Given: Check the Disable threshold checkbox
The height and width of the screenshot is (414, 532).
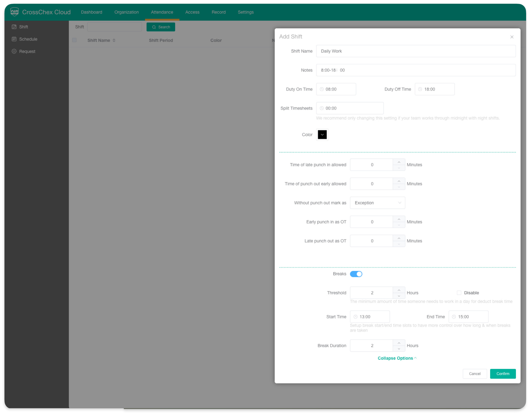Looking at the screenshot, I should (x=459, y=293).
